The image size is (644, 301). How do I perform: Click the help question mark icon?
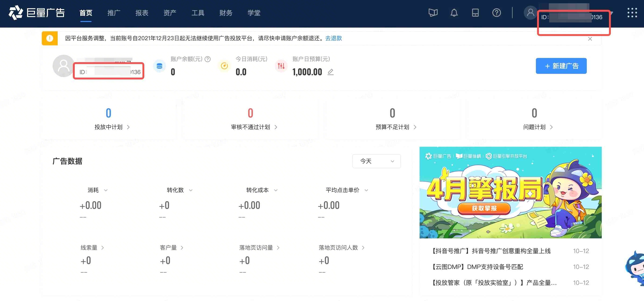[x=496, y=13]
